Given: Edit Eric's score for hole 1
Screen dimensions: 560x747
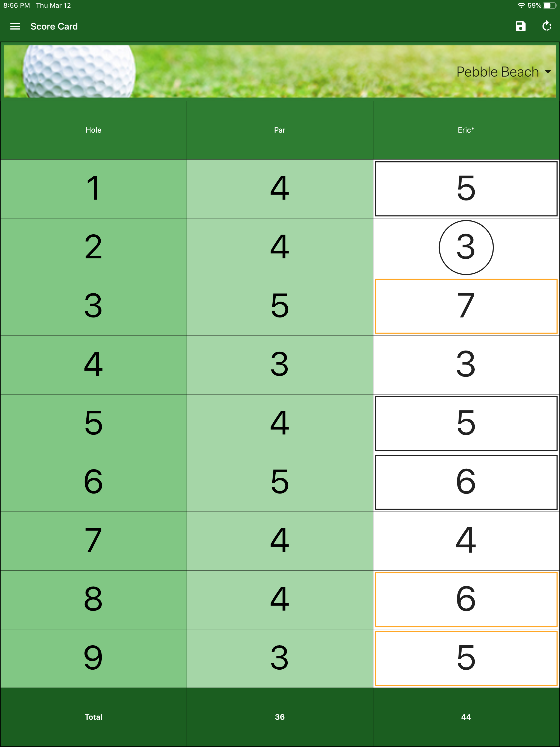Looking at the screenshot, I should [466, 189].
